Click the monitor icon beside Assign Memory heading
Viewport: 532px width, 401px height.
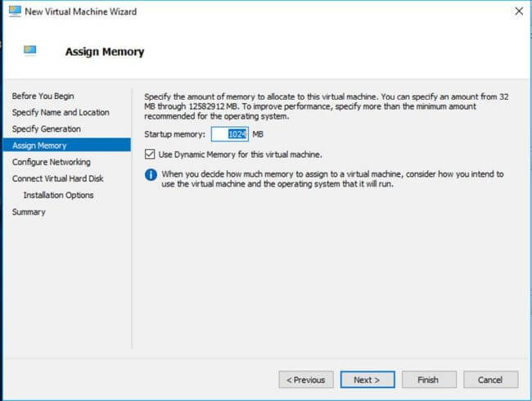tap(29, 51)
